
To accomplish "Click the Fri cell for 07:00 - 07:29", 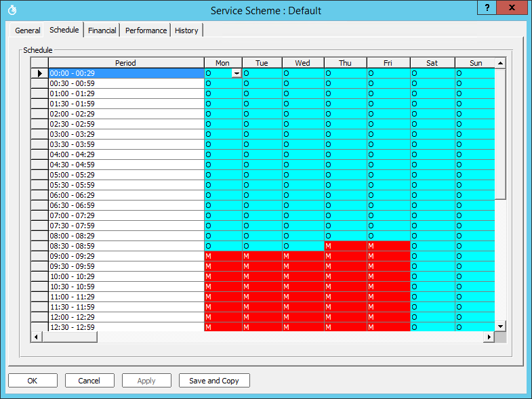I will pos(388,215).
